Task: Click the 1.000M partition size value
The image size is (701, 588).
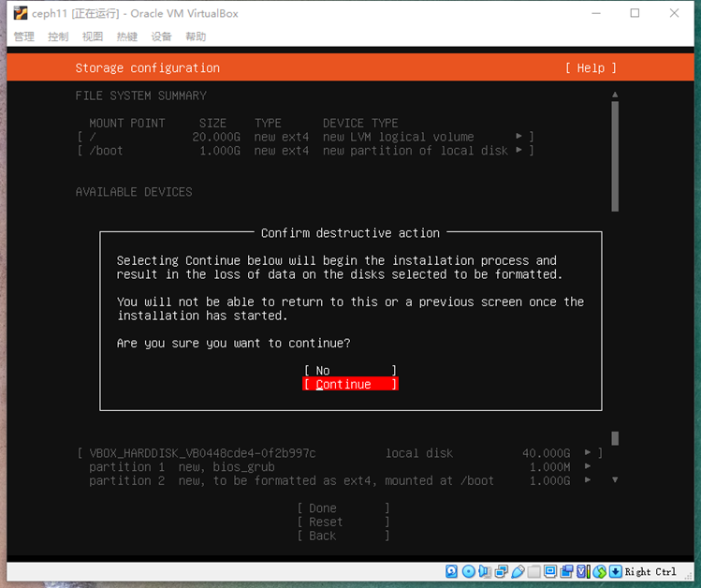Action: coord(550,467)
